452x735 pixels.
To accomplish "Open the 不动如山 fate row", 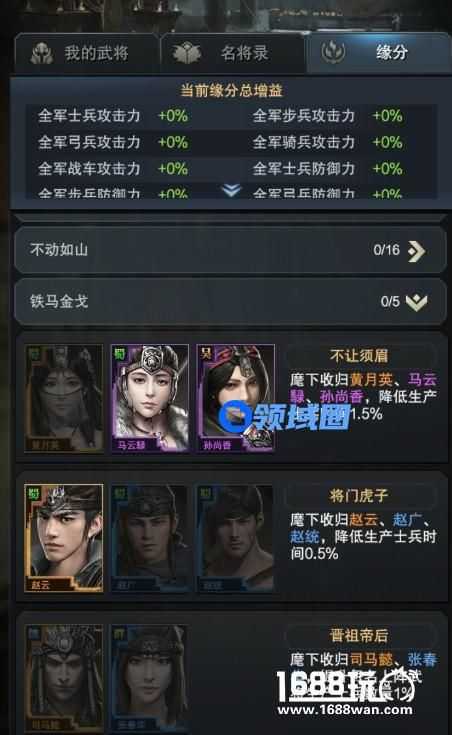I will coord(230,250).
